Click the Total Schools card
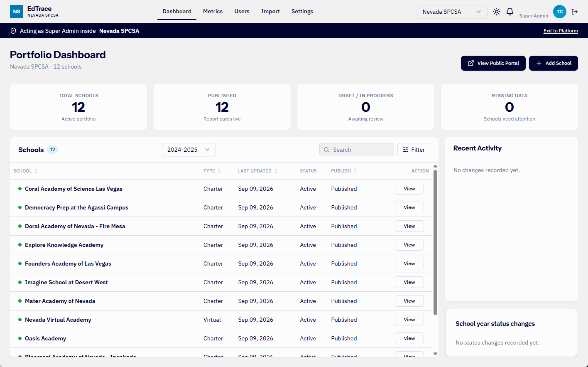588x367 pixels. (x=78, y=107)
